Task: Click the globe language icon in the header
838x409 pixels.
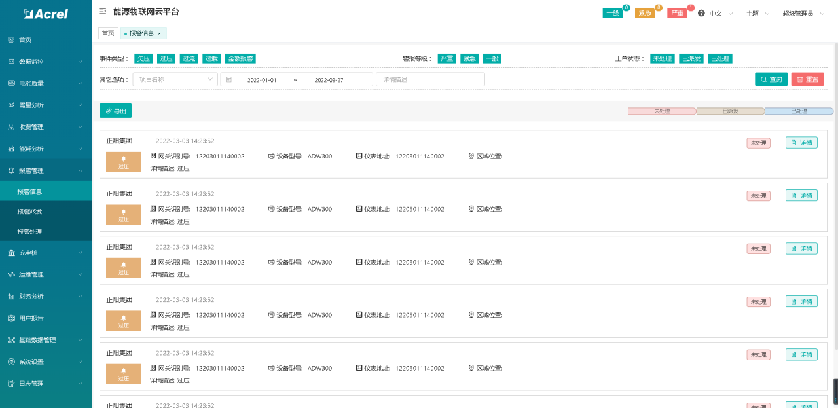Action: (702, 13)
